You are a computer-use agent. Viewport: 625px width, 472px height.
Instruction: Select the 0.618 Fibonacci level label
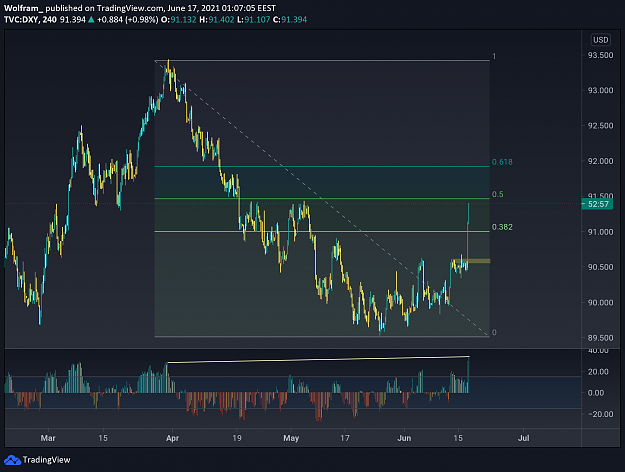pyautogui.click(x=502, y=162)
